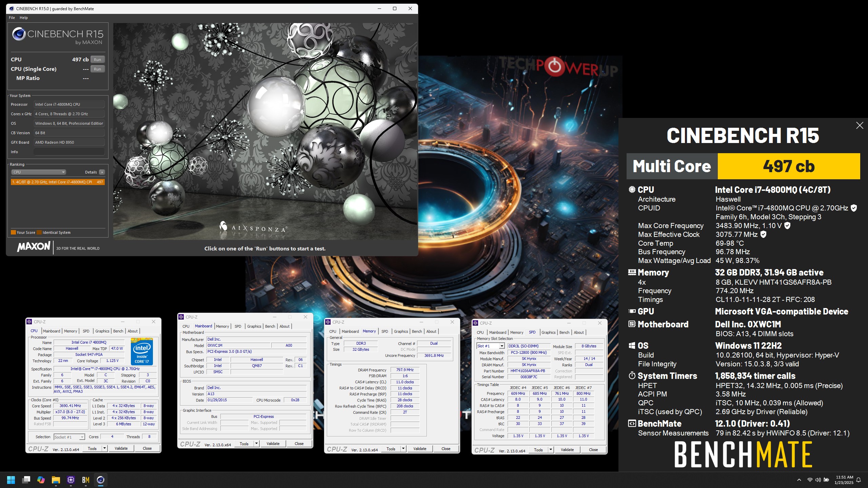
Task: Run the CPU Single Core test
Action: tap(98, 69)
